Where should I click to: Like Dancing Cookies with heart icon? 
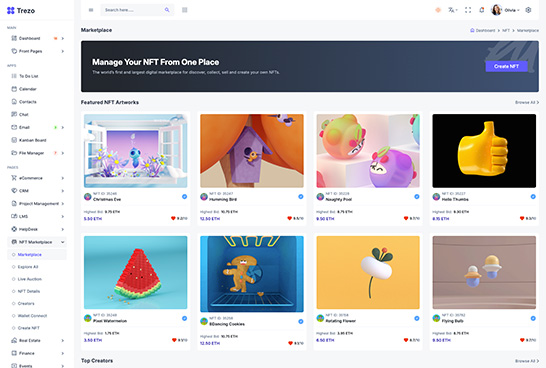290,343
